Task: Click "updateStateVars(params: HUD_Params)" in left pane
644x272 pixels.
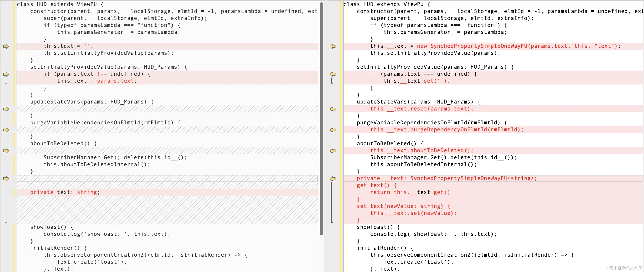Action: pyautogui.click(x=92, y=102)
